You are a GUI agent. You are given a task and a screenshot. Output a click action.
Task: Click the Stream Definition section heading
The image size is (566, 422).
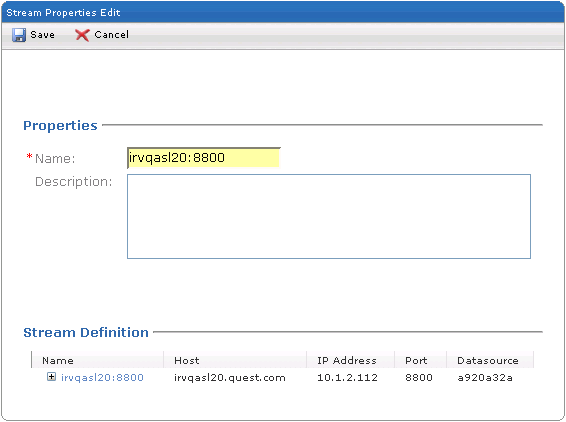[86, 332]
